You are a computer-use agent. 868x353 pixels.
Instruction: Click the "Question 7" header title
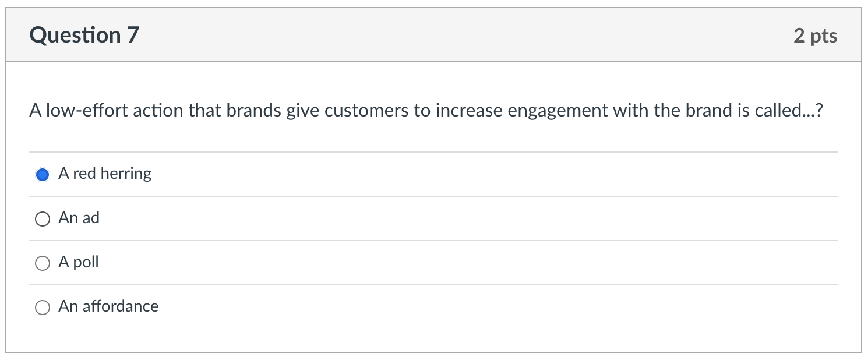click(84, 34)
